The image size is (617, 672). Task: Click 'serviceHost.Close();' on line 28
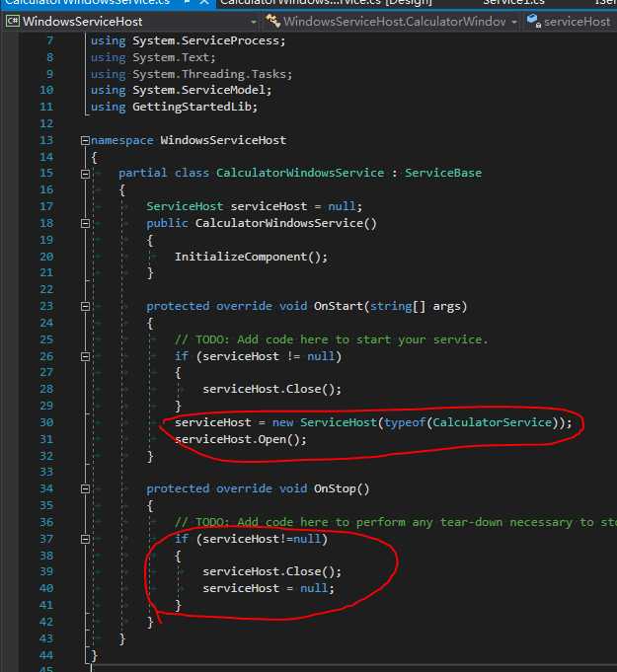tap(271, 389)
